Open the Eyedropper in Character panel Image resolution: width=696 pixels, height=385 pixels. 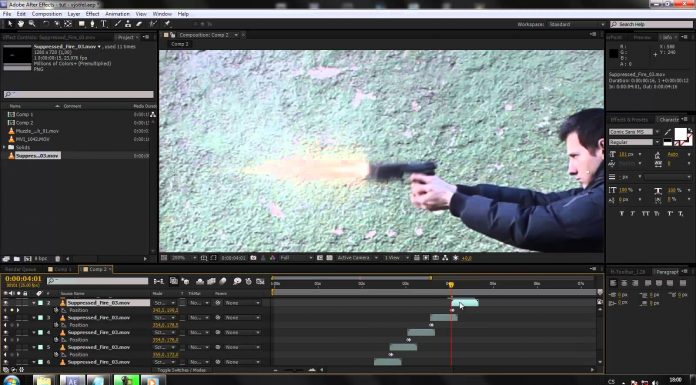point(668,132)
